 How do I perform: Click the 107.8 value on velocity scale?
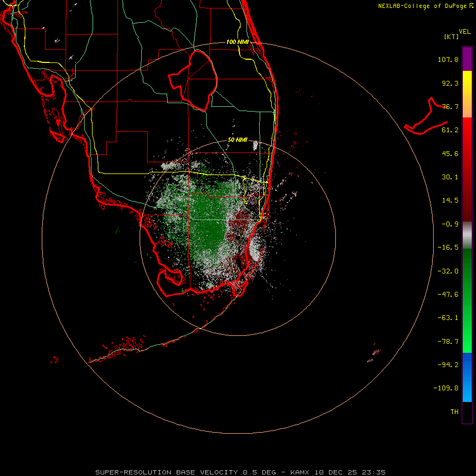(x=448, y=59)
